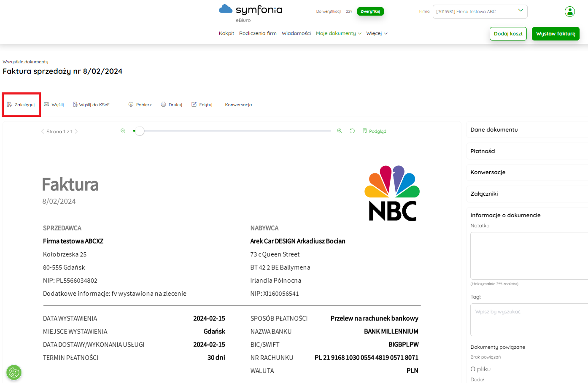This screenshot has width=588, height=383.
Task: Click the invoice number '8/02/2024' under Faktura
Action: pos(59,202)
